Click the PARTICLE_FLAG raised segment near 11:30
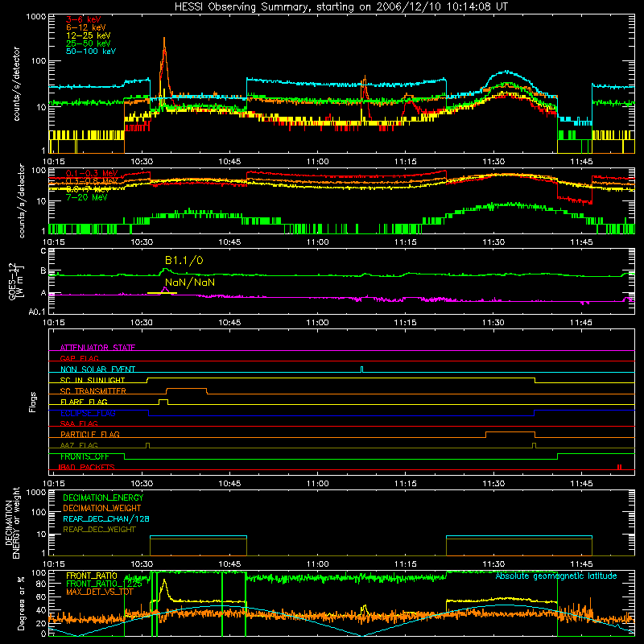 (x=510, y=433)
